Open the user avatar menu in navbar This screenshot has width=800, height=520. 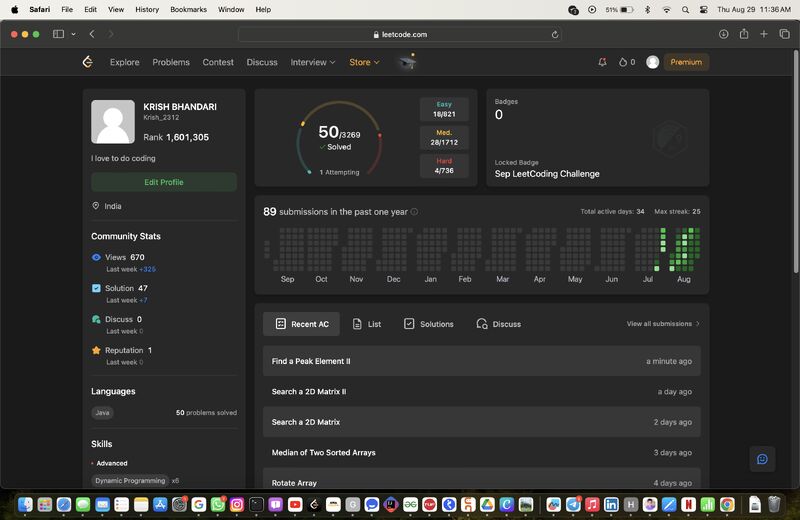(652, 62)
